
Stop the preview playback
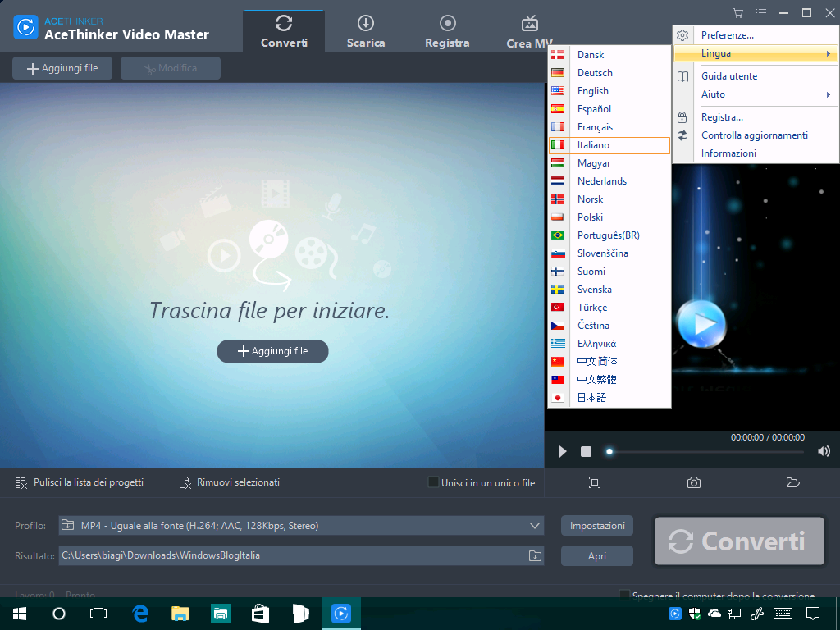pos(586,452)
